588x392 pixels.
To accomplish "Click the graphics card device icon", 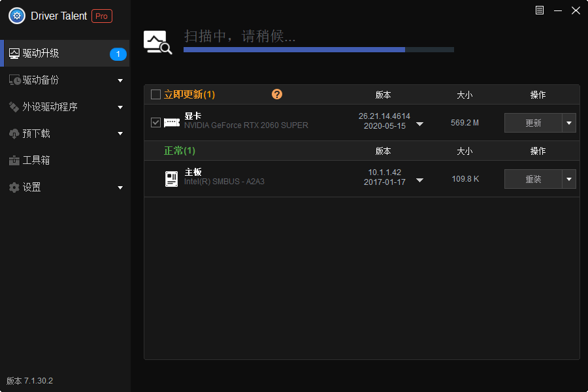I will pos(171,122).
